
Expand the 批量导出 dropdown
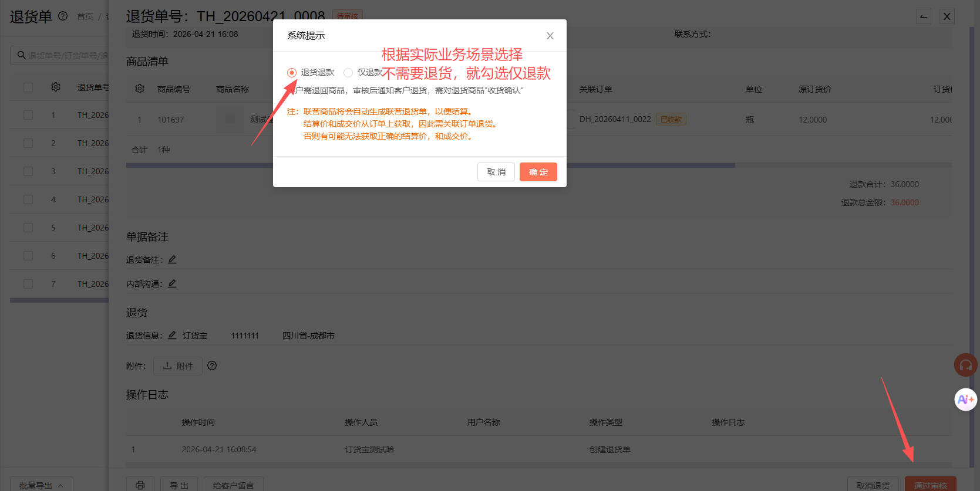[x=42, y=485]
